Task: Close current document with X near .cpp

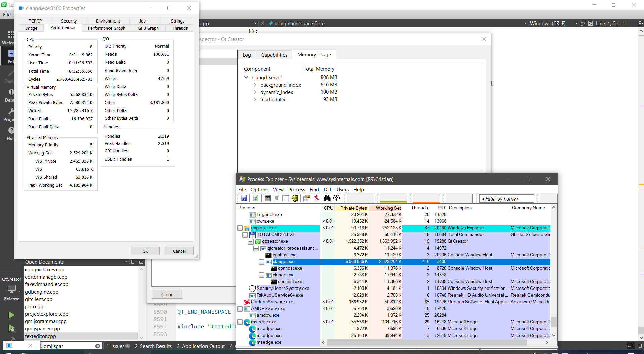Action: point(262,23)
